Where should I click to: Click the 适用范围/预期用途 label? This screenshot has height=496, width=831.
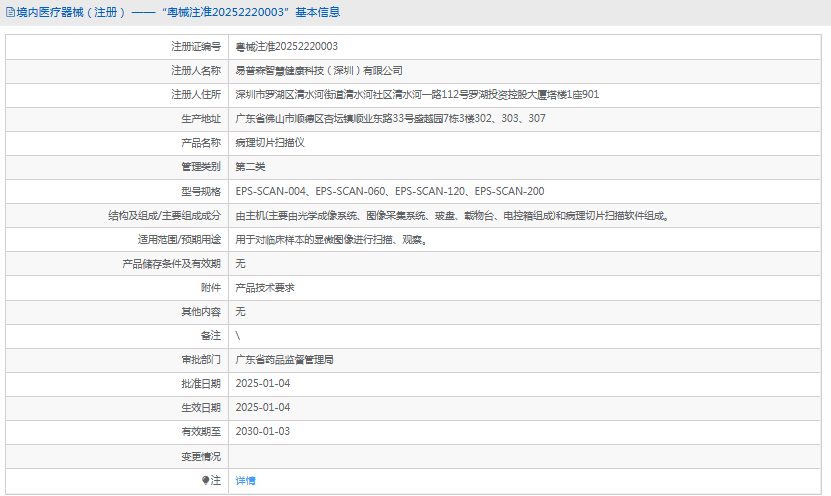pyautogui.click(x=179, y=240)
